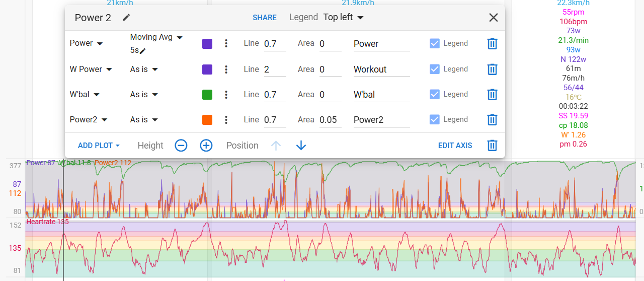Decrease chart height with minus icon
The width and height of the screenshot is (644, 281).
pos(181,146)
